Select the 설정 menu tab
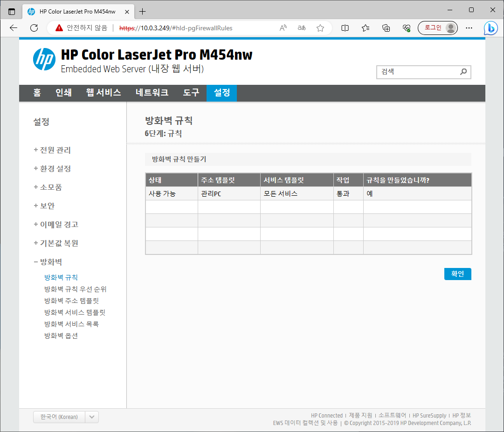Image resolution: width=504 pixels, height=432 pixels. coord(222,93)
